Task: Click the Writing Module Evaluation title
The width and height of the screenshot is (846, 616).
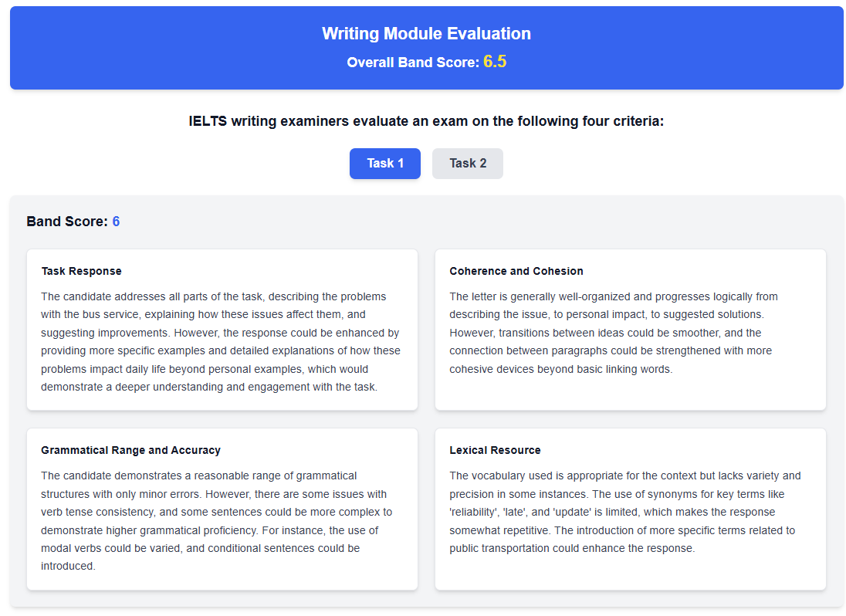Action: coord(426,34)
